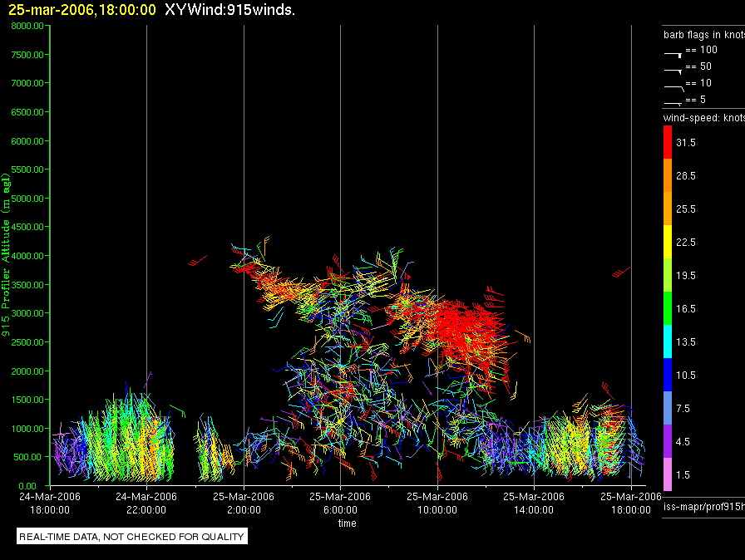Click the 10 knot barb flag symbol
Viewport: 745px width, 560px height.
pyautogui.click(x=673, y=88)
